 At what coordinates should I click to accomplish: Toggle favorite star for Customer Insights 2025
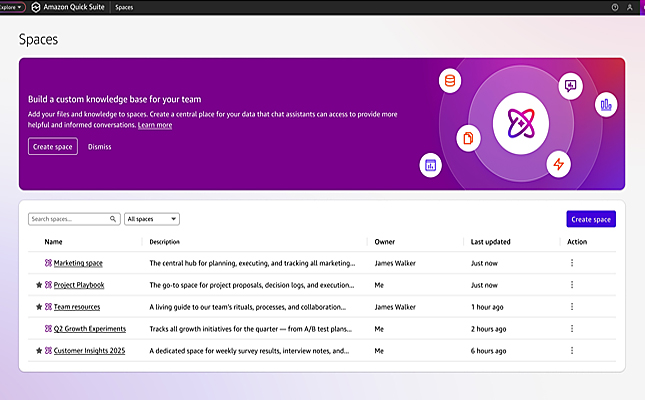click(x=39, y=351)
